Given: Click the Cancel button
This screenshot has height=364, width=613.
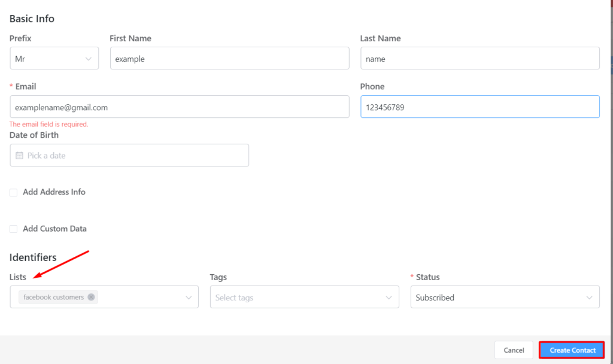Looking at the screenshot, I should 514,350.
